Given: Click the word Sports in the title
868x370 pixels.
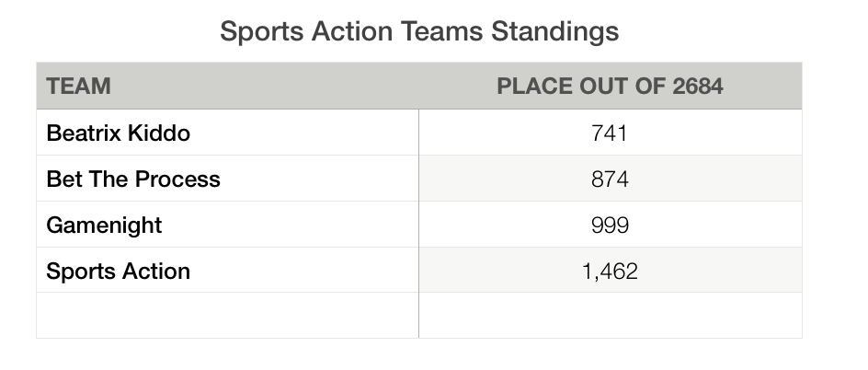Looking at the screenshot, I should click(262, 31).
